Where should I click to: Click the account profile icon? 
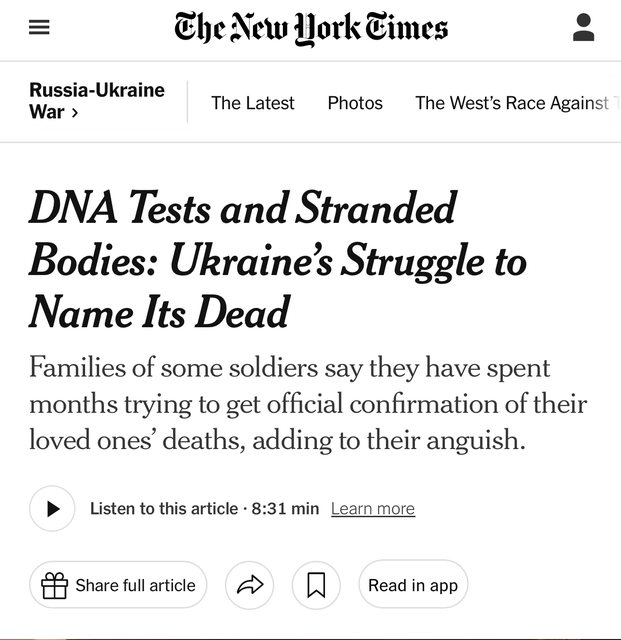tap(584, 29)
